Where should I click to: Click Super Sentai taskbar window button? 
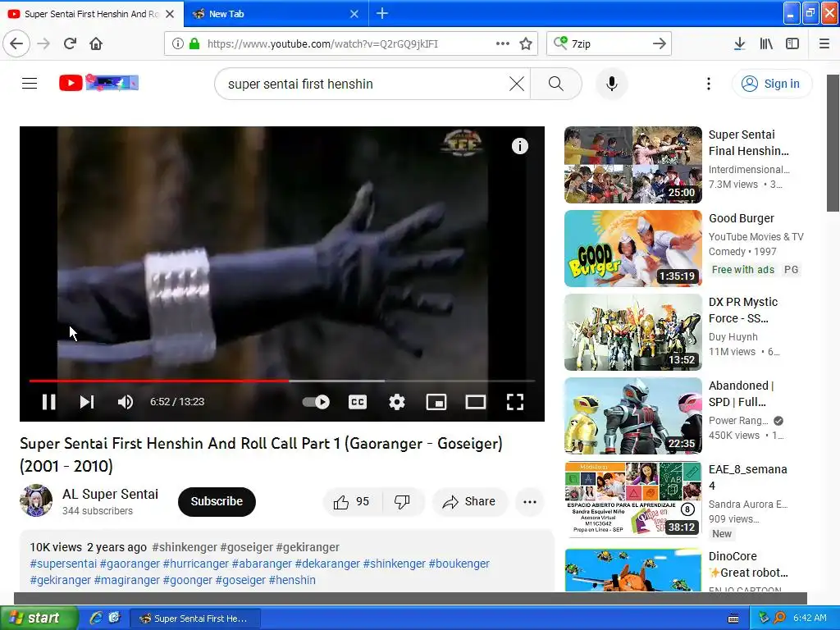(195, 619)
